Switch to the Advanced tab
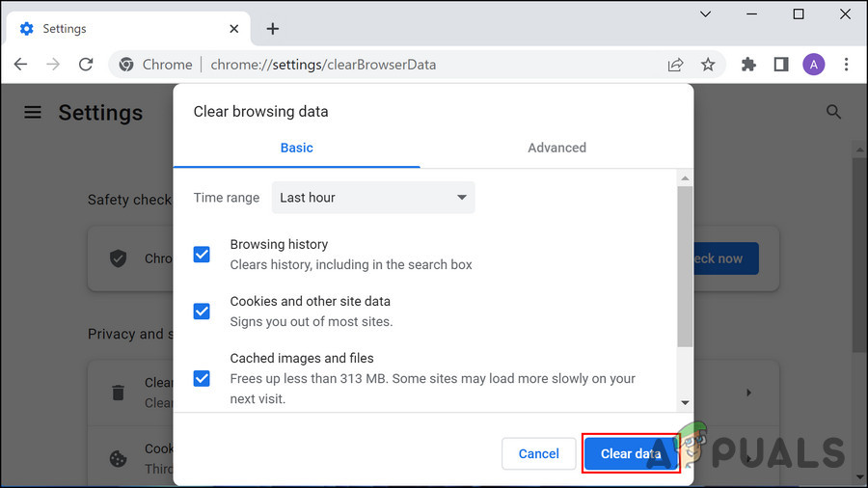The height and width of the screenshot is (488, 868). pyautogui.click(x=556, y=148)
